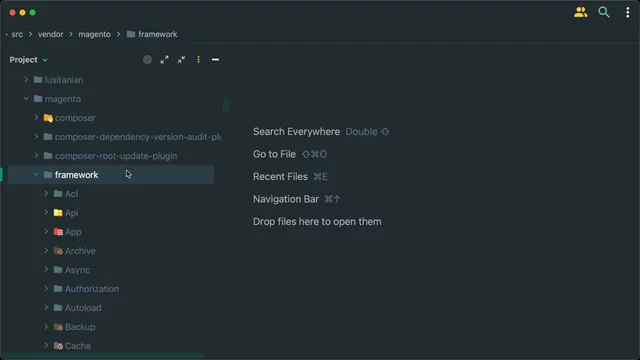The height and width of the screenshot is (360, 640).
Task: Click Project tree horizontal scrollbar
Action: tap(102, 356)
